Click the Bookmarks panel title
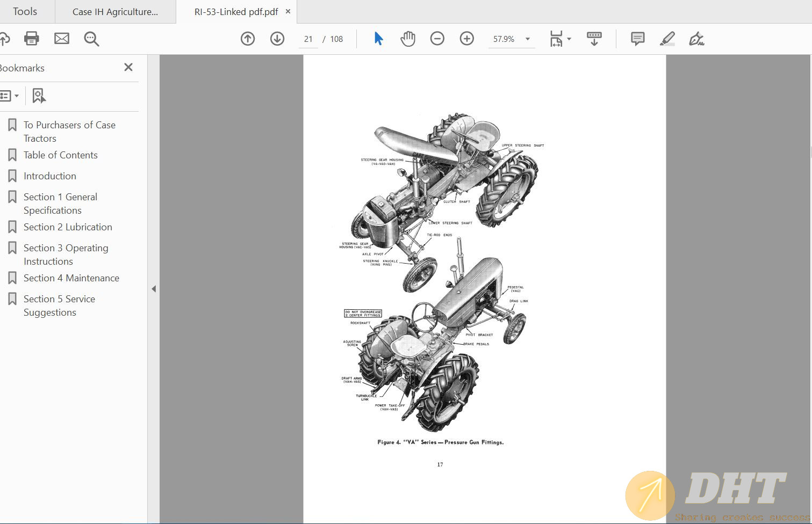 22,68
